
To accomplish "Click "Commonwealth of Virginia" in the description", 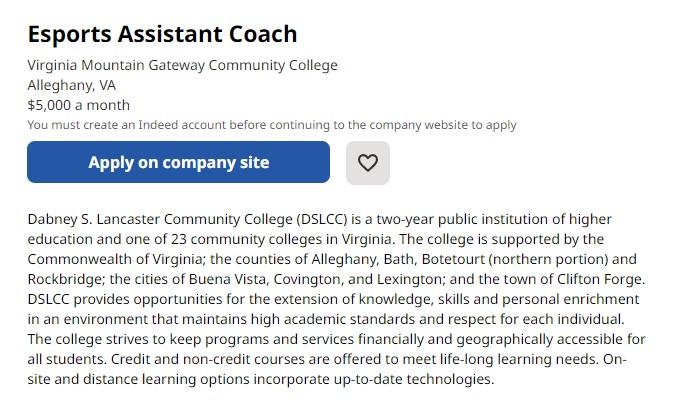I will pyautogui.click(x=116, y=259).
